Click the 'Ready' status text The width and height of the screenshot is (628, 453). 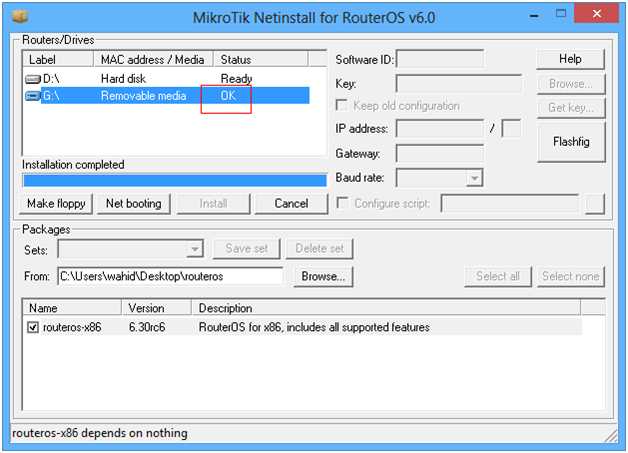click(236, 79)
